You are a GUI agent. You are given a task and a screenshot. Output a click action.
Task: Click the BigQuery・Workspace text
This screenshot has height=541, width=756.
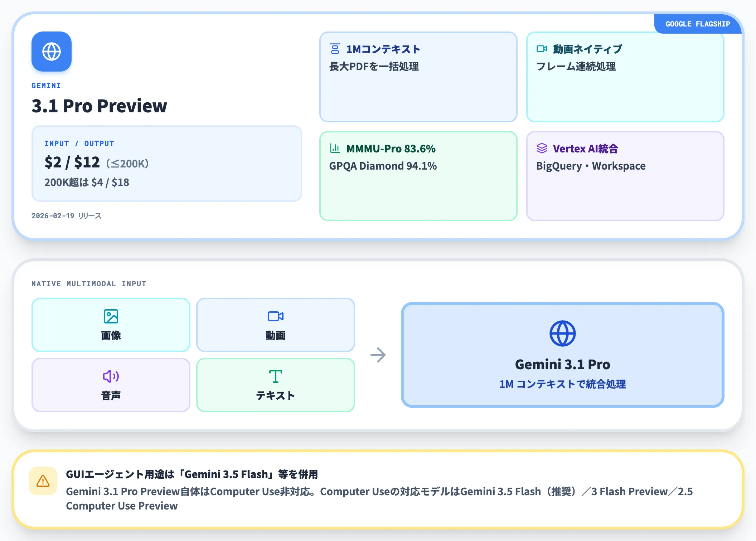[591, 166]
